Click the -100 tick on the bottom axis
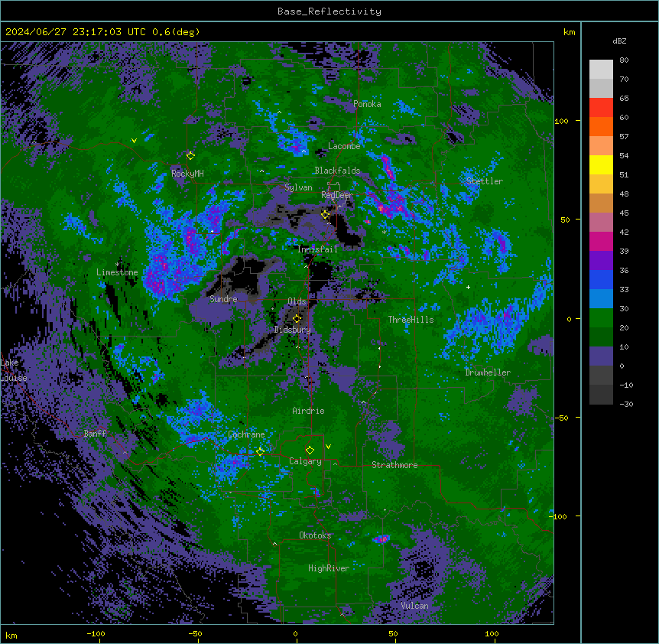Image resolution: width=659 pixels, height=644 pixels. [96, 633]
